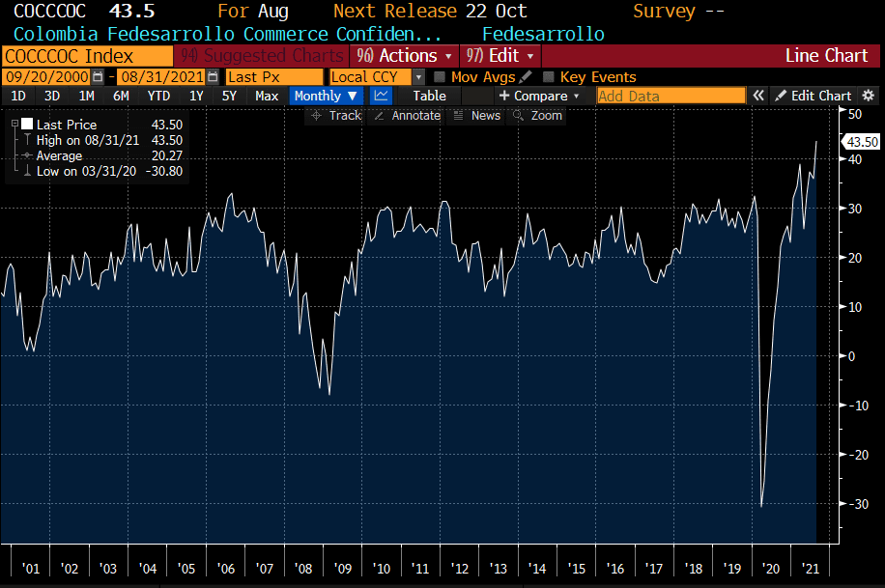Click the line chart type icon
This screenshot has height=588, width=885.
pyautogui.click(x=381, y=96)
